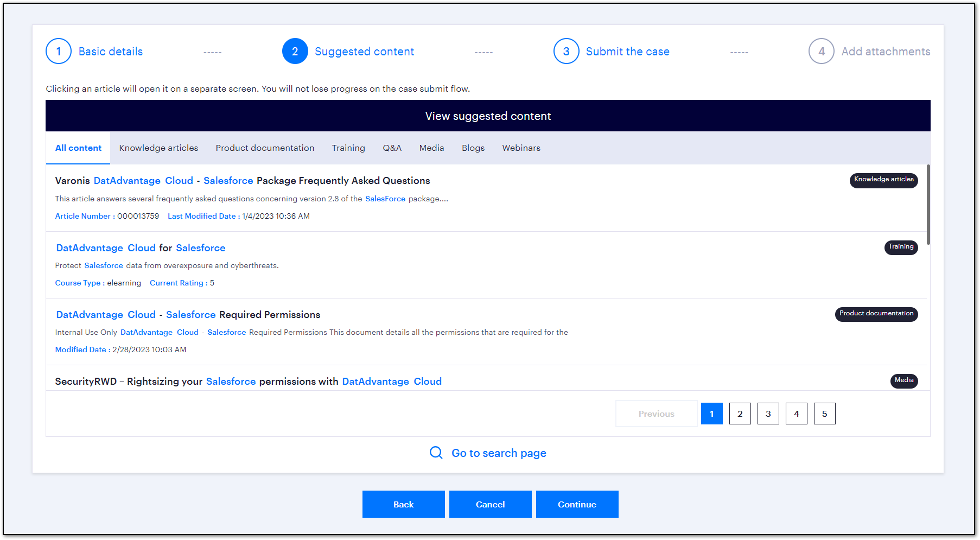Click the Submit the case step label
The height and width of the screenshot is (540, 980).
coord(628,52)
